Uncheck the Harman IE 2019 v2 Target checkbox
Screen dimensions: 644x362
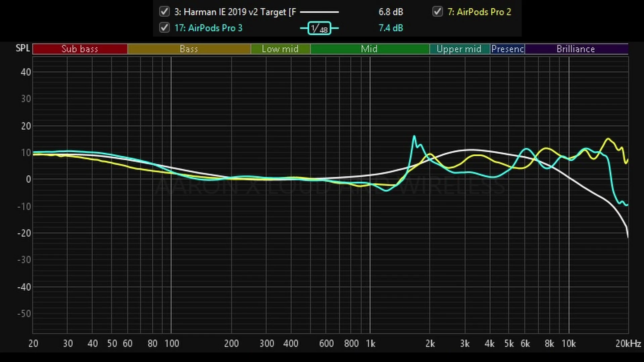[164, 12]
